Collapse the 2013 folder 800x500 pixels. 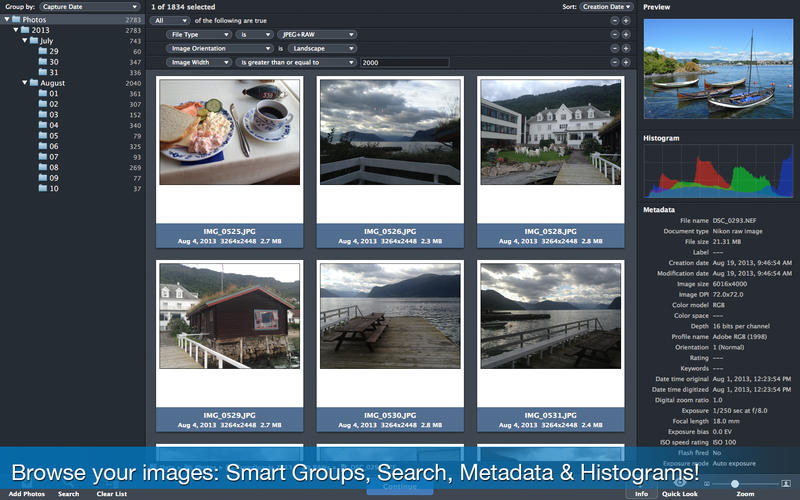16,30
